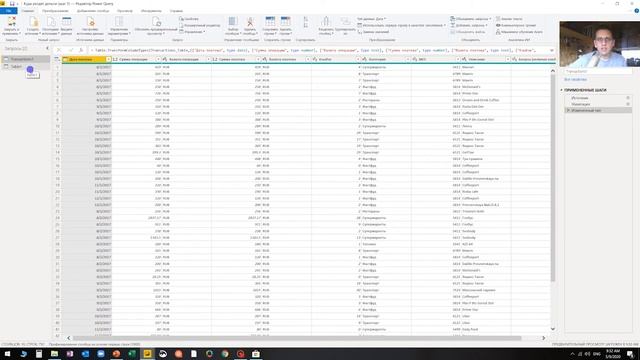The image size is (640, 360).
Task: Click the data type icon of Дата платежа column
Action: tap(65, 59)
